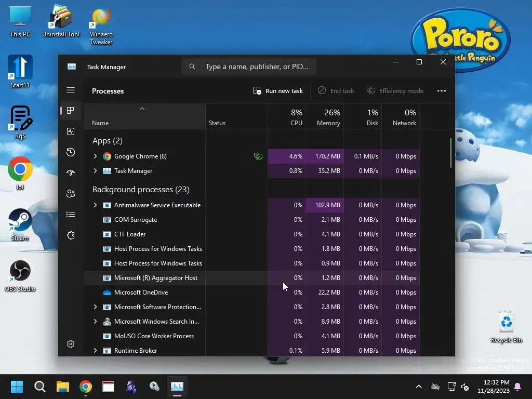The image size is (532, 399).
Task: Open the This PC desktop icon
Action: 20,22
